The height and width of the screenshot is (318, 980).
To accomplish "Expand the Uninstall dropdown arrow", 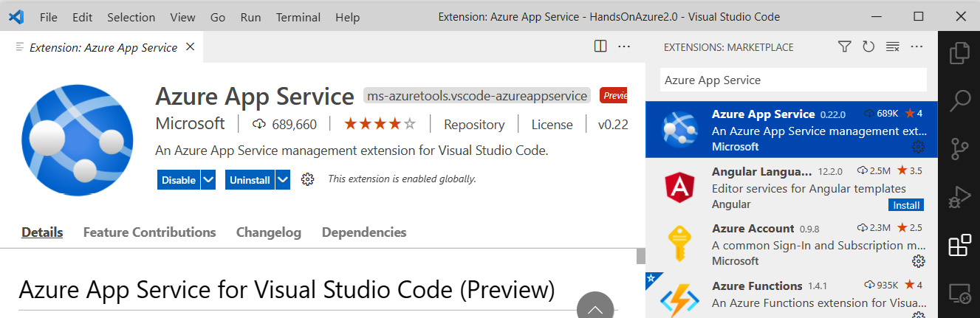I will coord(283,180).
